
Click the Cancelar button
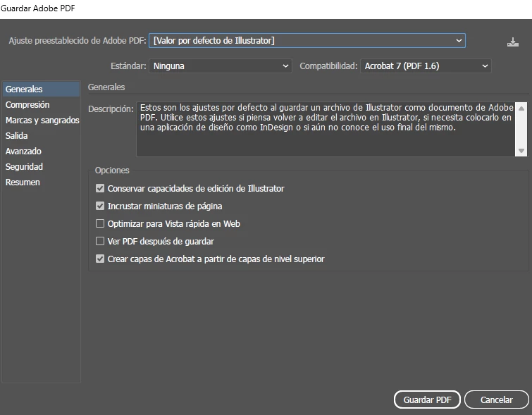pos(496,399)
